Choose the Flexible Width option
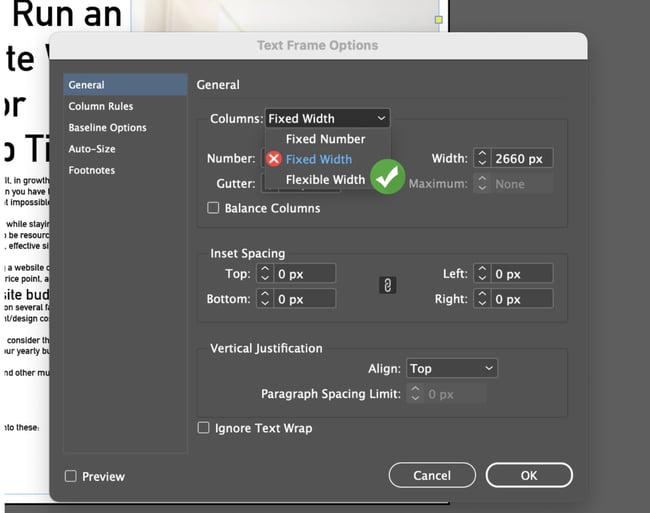Viewport: 650px width, 513px height. tap(325, 180)
